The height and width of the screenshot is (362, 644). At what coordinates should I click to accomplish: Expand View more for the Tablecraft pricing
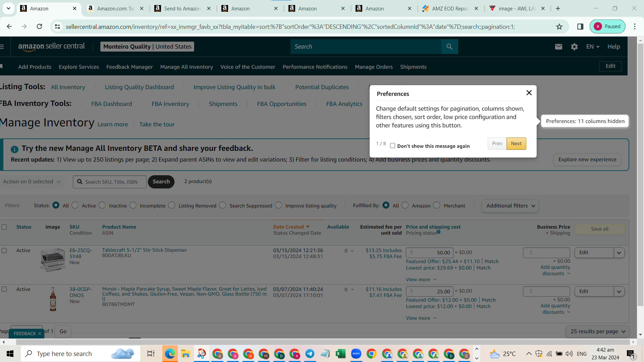pyautogui.click(x=421, y=280)
